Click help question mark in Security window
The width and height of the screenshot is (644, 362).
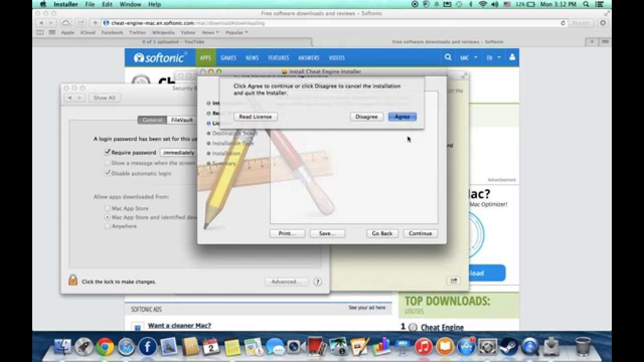(x=317, y=282)
